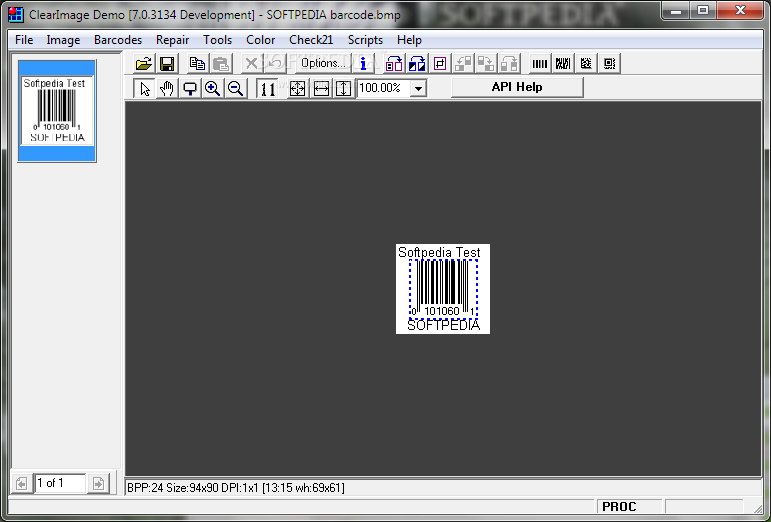Click the paste clipboard icon

221,63
